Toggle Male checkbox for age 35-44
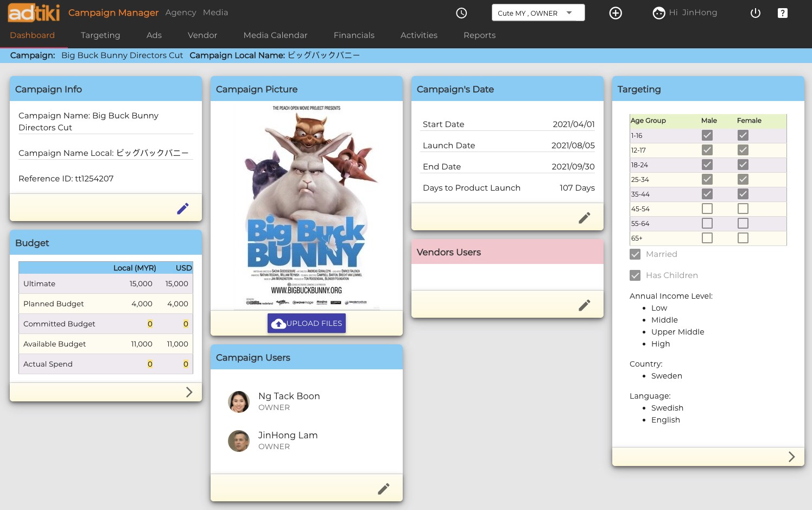This screenshot has height=510, width=812. [x=707, y=194]
